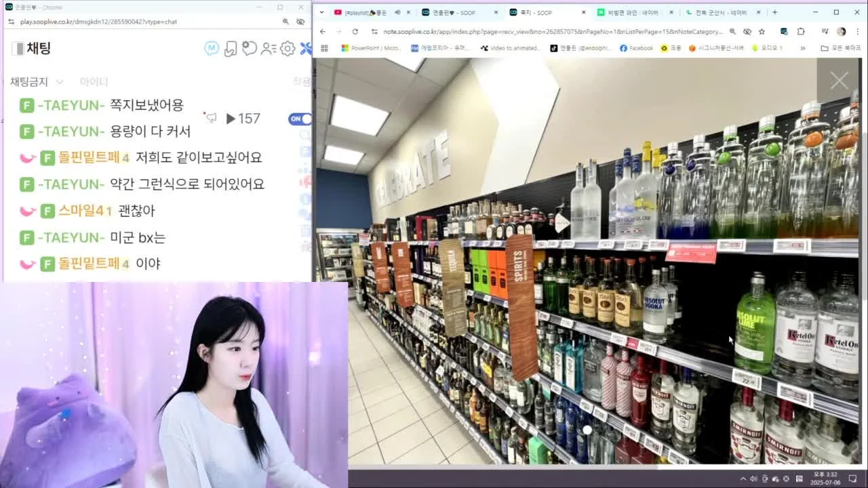Image resolution: width=868 pixels, height=488 pixels.
Task: Click site info icon in chat window address bar
Action: [11, 22]
